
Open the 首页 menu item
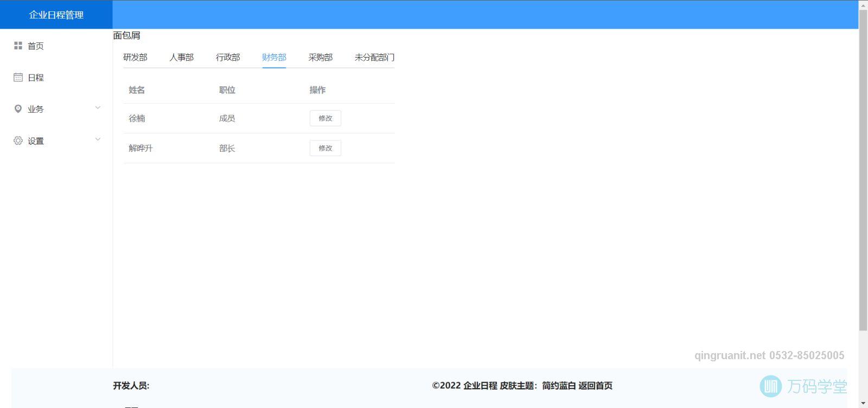tap(56, 46)
